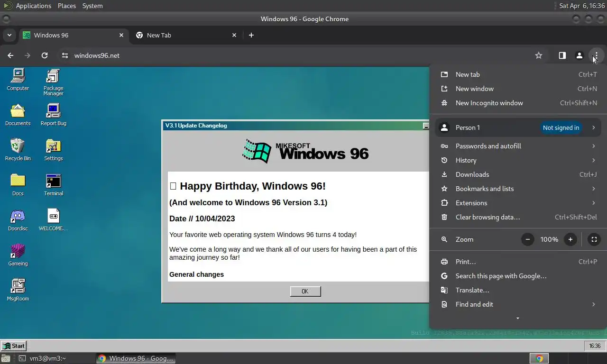The height and width of the screenshot is (364, 607).
Task: Choose New tab from Chrome menu
Action: [x=518, y=74]
